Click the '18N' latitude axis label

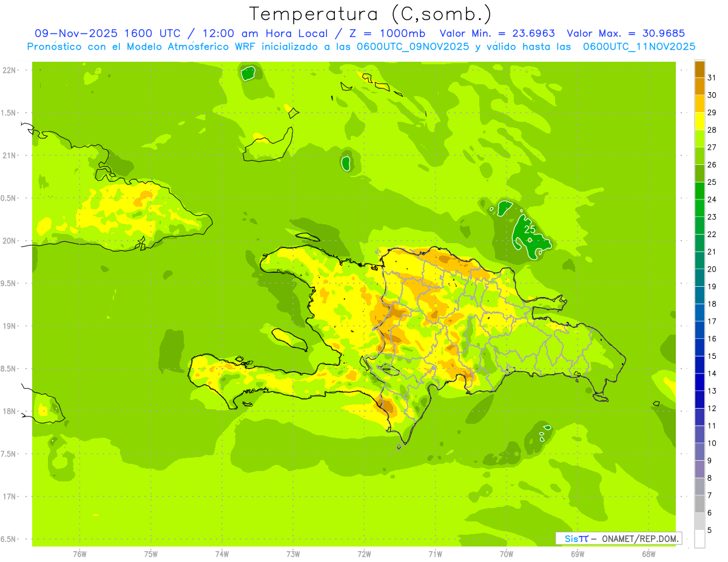tap(10, 411)
